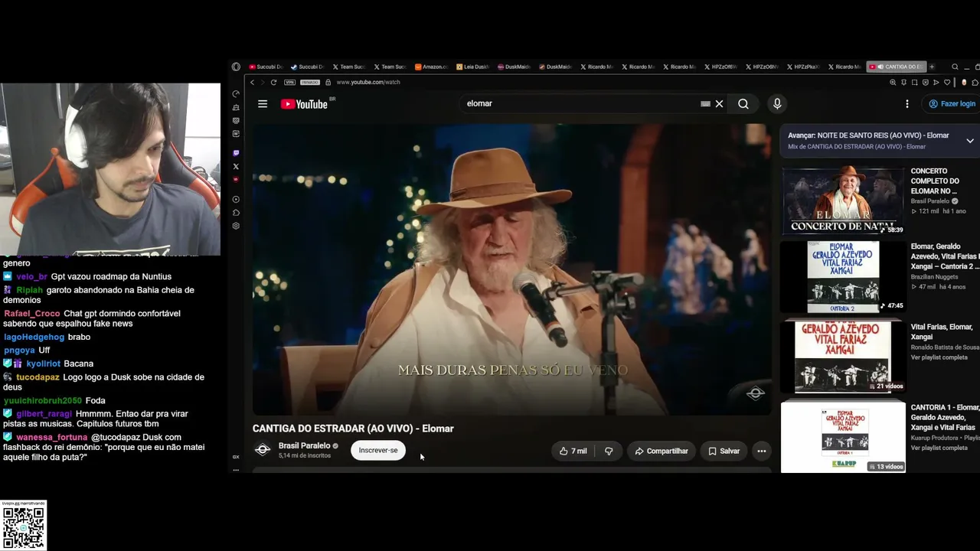This screenshot has height=551, width=980.
Task: Reload the page with the refresh icon
Action: [273, 83]
